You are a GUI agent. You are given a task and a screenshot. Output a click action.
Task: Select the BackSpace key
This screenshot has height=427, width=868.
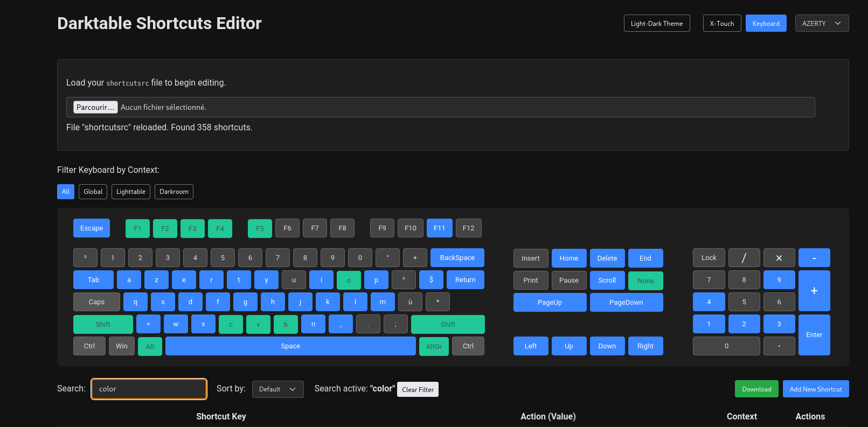coord(457,258)
